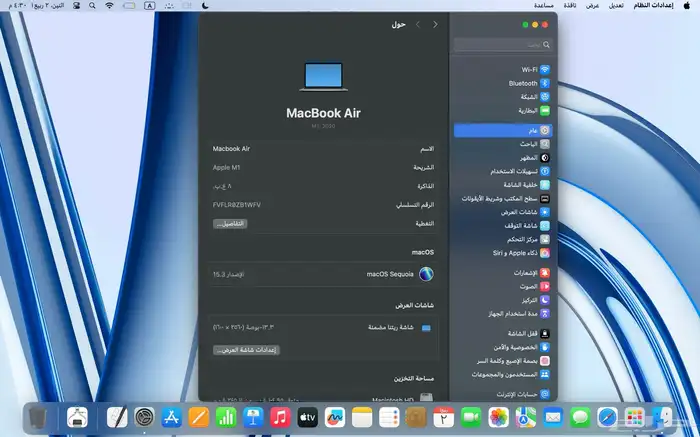The width and height of the screenshot is (700, 437).
Task: Launch Photos from the Dock
Action: (x=498, y=418)
